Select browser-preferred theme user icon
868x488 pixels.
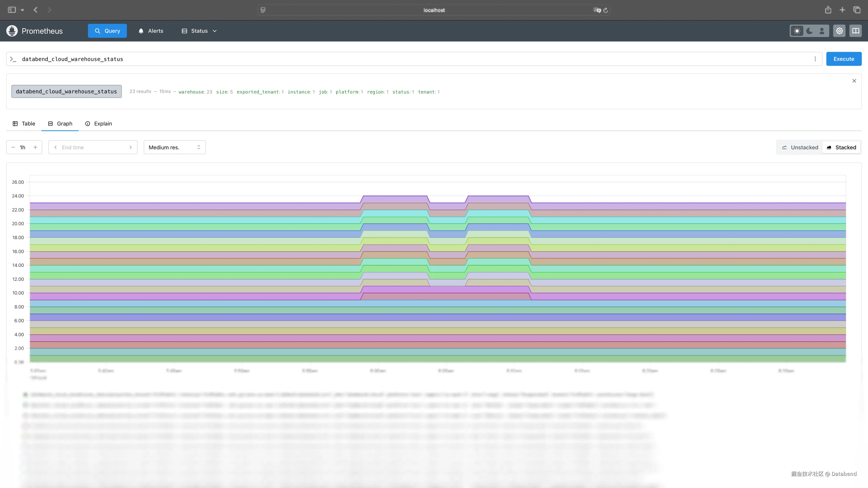pos(822,31)
